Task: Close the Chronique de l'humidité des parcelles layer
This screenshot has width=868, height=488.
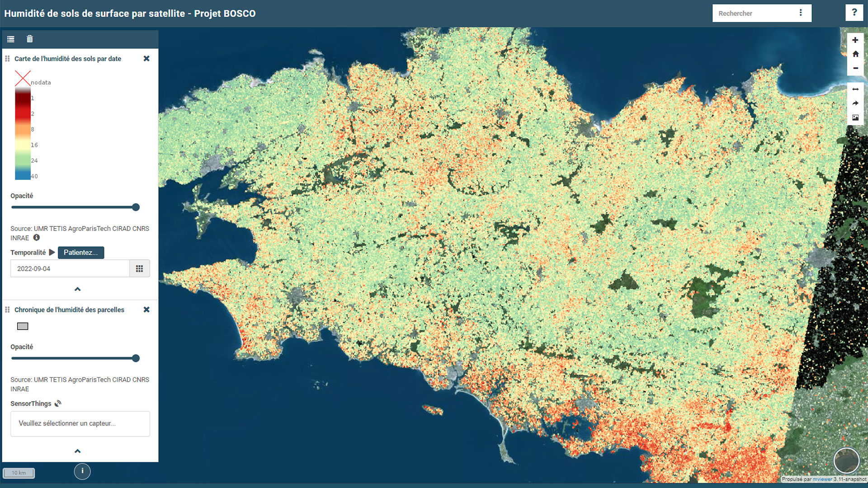Action: [x=146, y=310]
